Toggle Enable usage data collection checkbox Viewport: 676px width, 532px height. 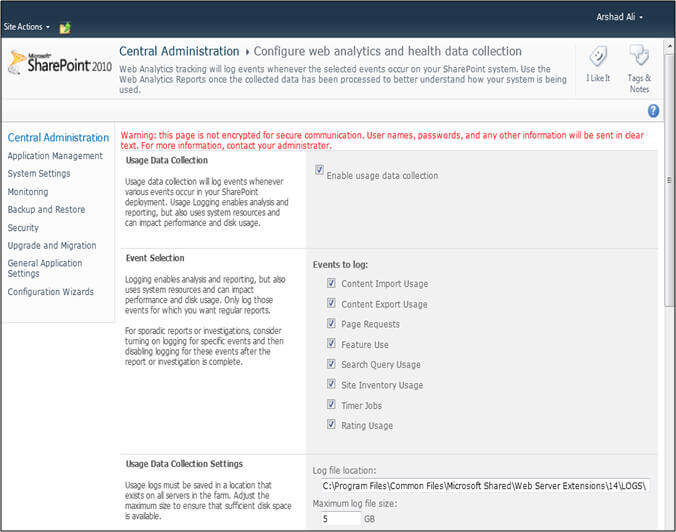click(319, 170)
